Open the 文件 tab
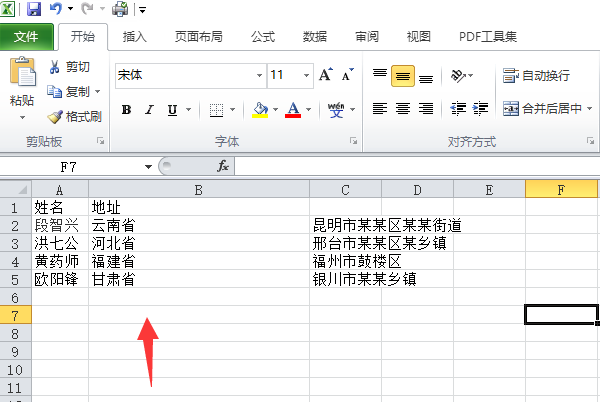The image size is (600, 402). [26, 37]
